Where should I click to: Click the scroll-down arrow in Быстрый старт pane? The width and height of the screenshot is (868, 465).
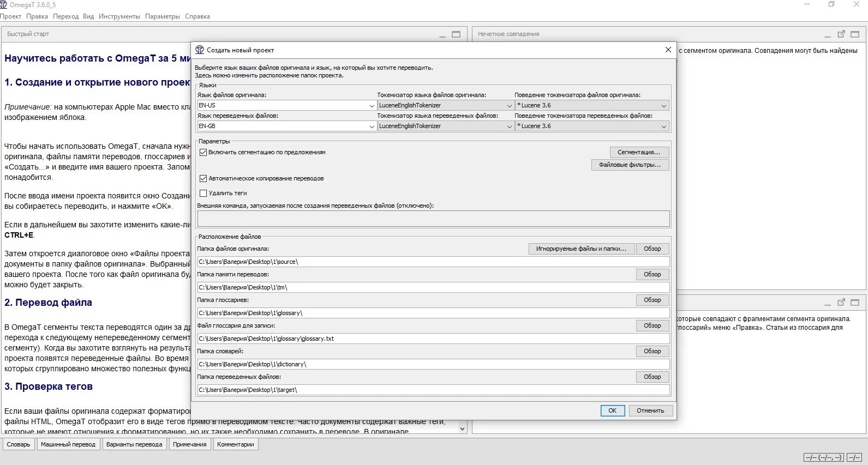462,428
